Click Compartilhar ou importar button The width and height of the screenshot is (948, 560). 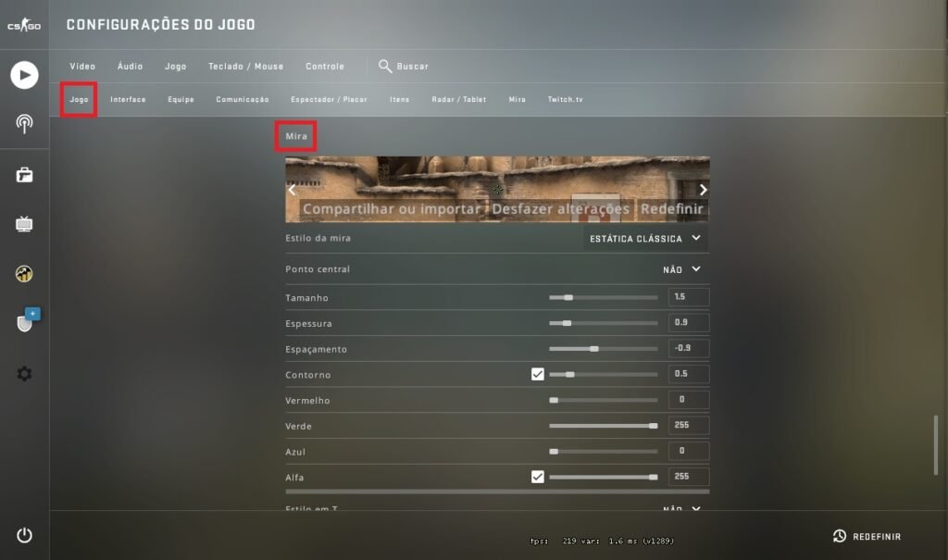coord(392,209)
